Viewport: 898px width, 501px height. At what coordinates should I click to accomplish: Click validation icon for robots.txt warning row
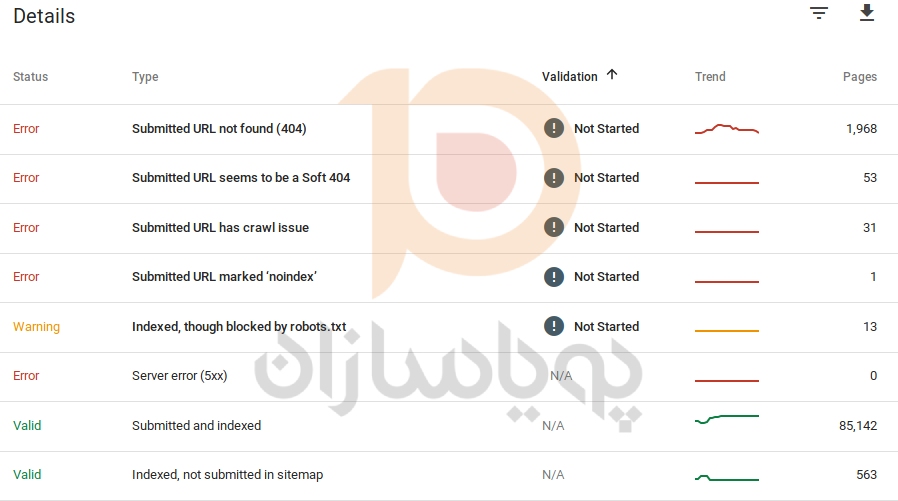pyautogui.click(x=554, y=326)
